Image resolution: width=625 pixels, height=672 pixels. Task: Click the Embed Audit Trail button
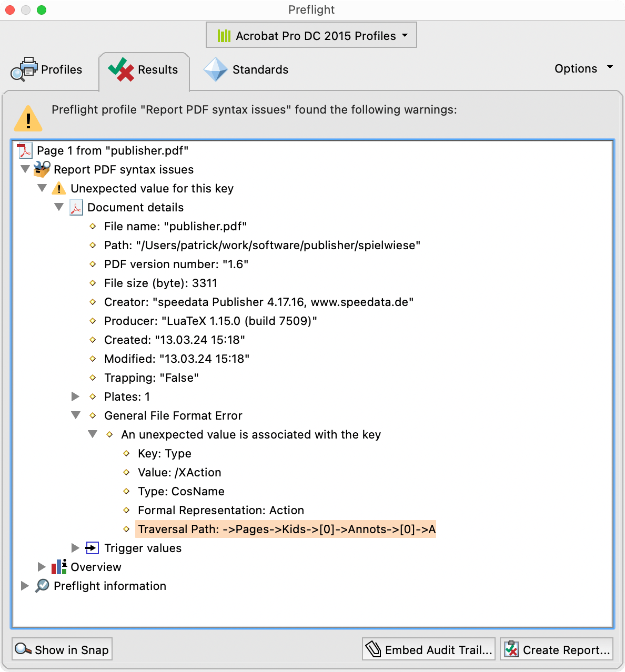pyautogui.click(x=429, y=650)
